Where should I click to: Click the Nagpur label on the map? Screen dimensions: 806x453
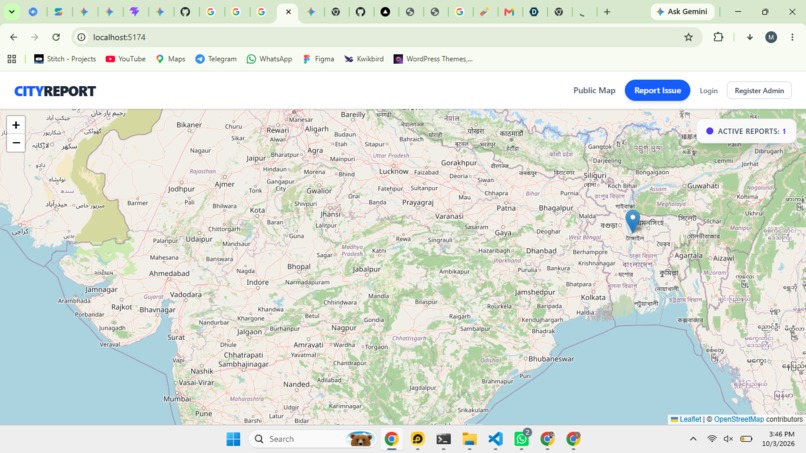coord(343,328)
